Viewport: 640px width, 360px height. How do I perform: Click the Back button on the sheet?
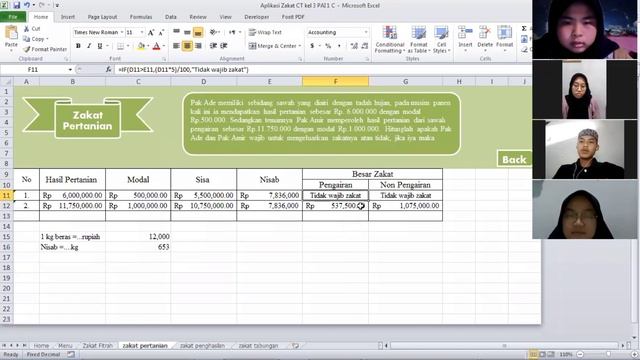pos(514,159)
